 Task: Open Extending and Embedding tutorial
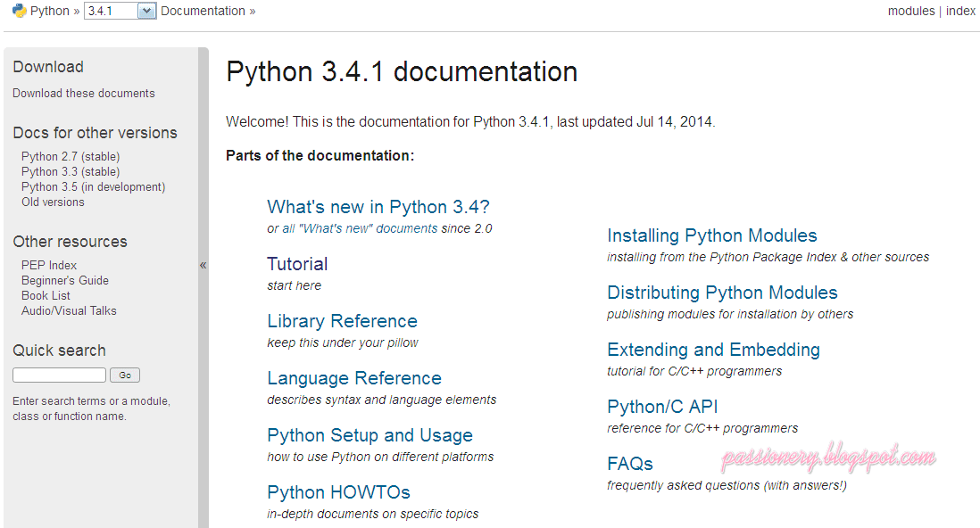[x=712, y=350]
